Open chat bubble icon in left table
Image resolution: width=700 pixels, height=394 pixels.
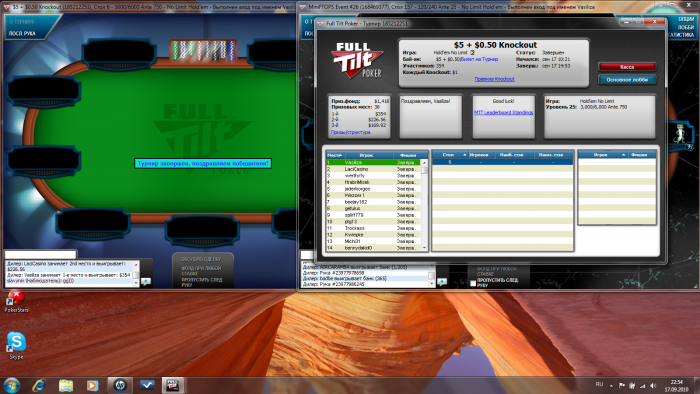[x=146, y=282]
